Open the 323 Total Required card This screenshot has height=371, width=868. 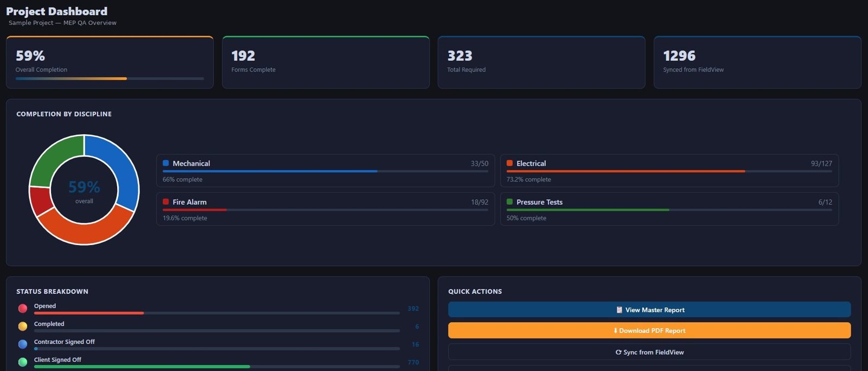pos(541,62)
